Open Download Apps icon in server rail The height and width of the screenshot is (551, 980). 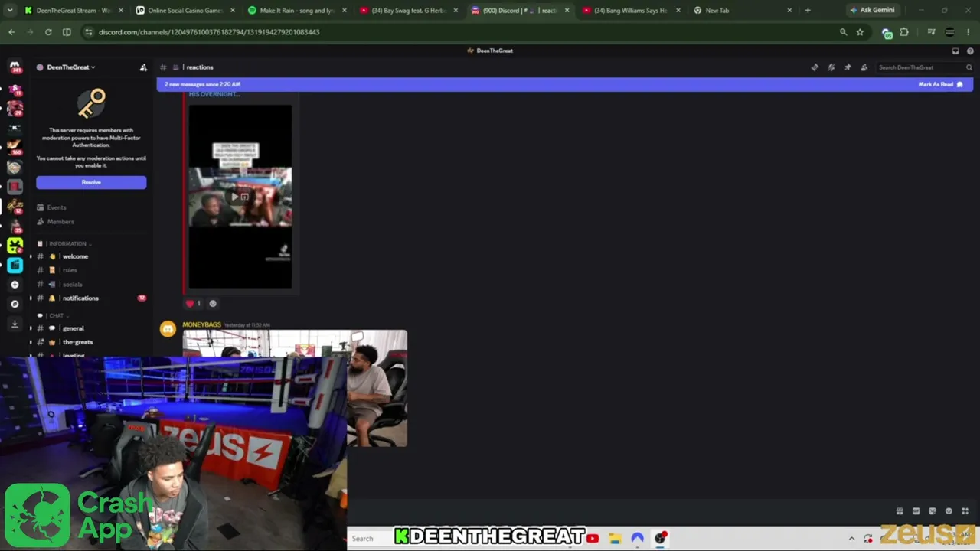15,324
